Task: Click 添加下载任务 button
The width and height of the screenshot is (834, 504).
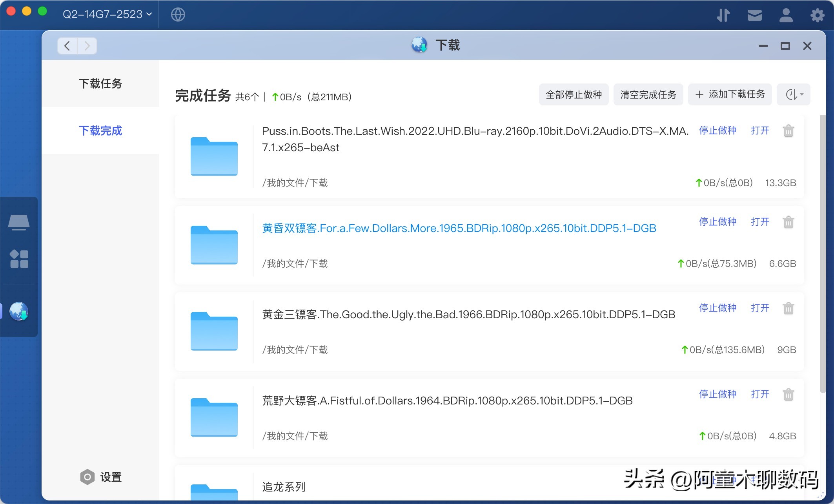Action: tap(730, 94)
